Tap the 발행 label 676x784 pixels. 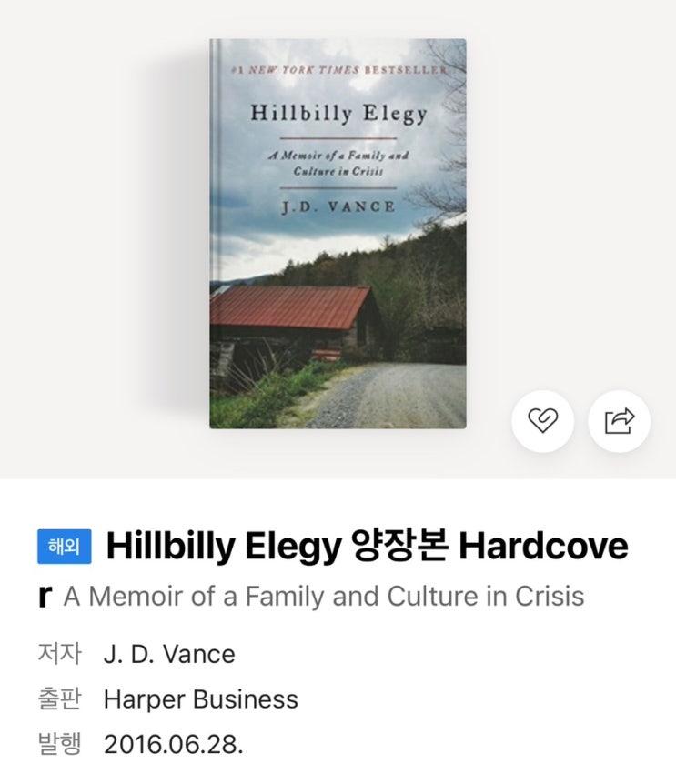coord(59,744)
